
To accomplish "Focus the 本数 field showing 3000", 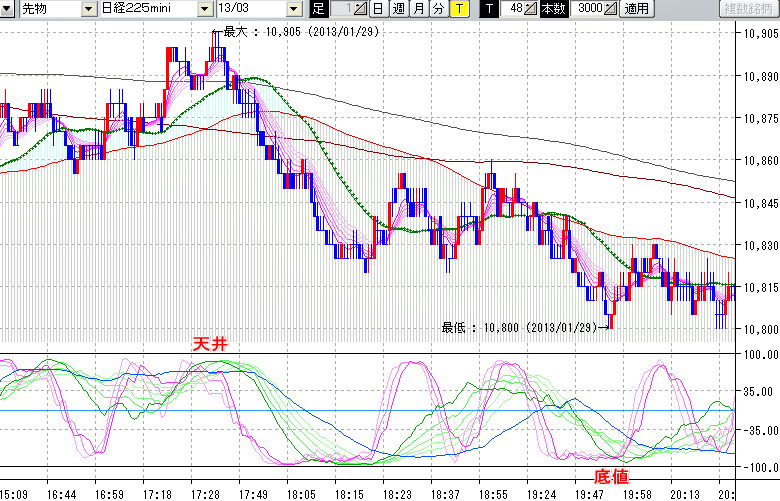I will pyautogui.click(x=588, y=9).
